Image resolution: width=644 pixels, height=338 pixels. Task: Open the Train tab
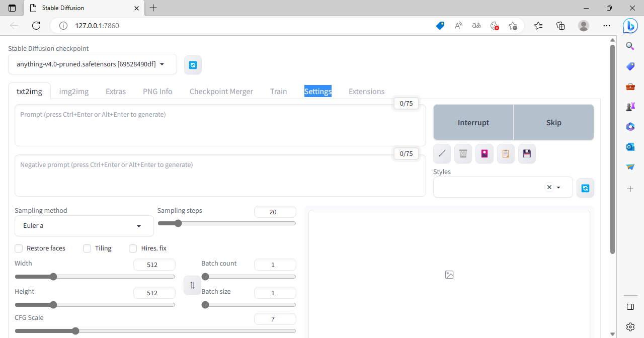[278, 92]
